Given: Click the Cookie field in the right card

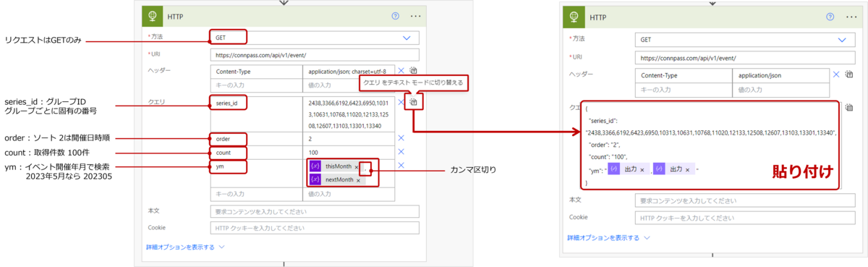Looking at the screenshot, I should click(x=745, y=217).
